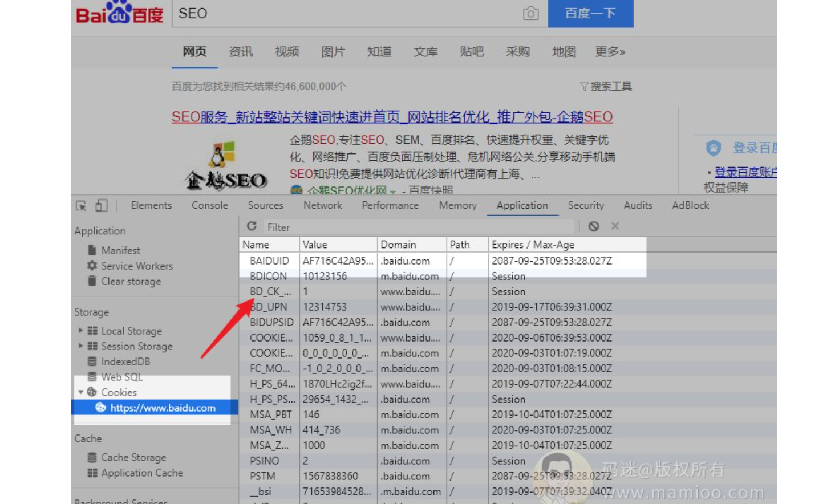Sort by the Name column header
This screenshot has width=839, height=504.
269,244
